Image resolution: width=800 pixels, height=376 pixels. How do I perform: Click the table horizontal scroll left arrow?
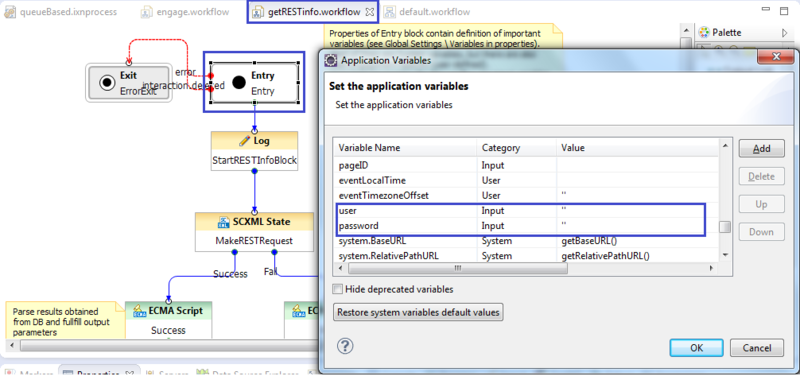tap(340, 268)
